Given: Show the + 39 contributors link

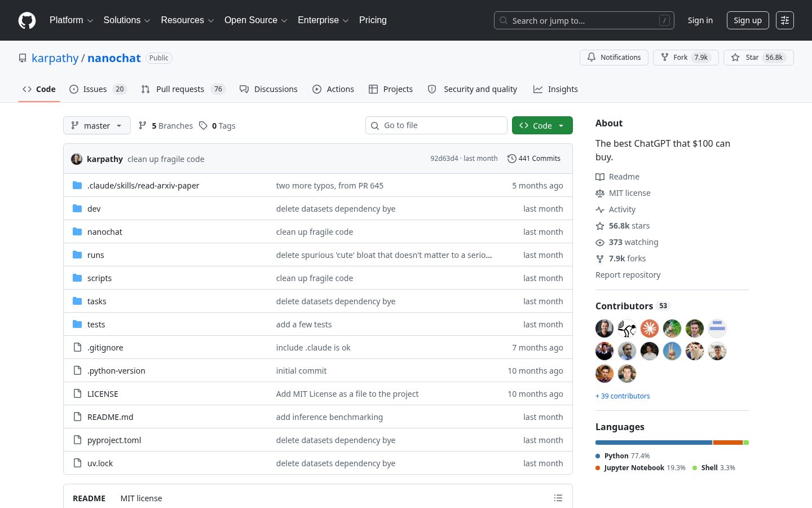Looking at the screenshot, I should 623,396.
